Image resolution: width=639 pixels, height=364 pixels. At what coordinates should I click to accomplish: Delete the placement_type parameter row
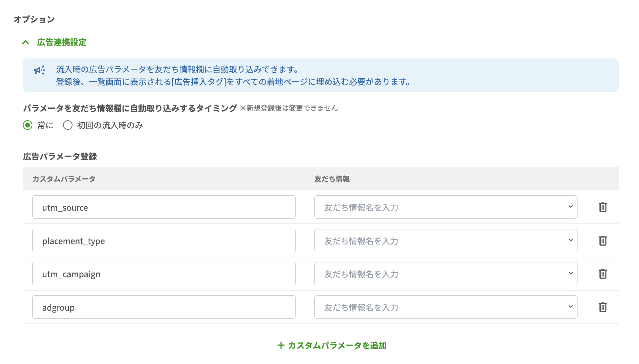(x=603, y=240)
